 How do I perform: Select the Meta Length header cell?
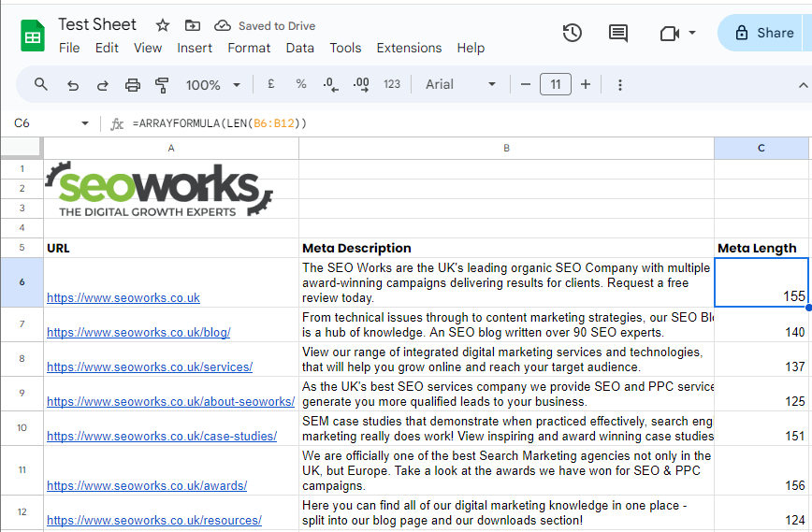coord(761,248)
